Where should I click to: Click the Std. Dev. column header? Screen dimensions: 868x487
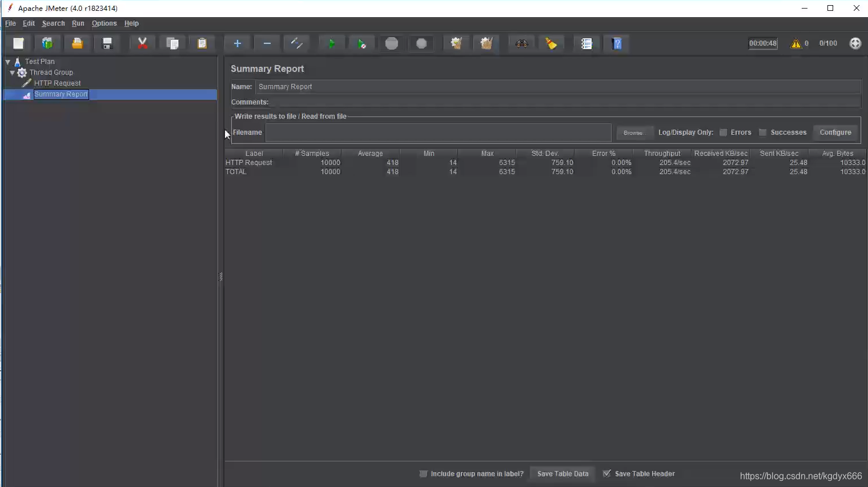(545, 154)
